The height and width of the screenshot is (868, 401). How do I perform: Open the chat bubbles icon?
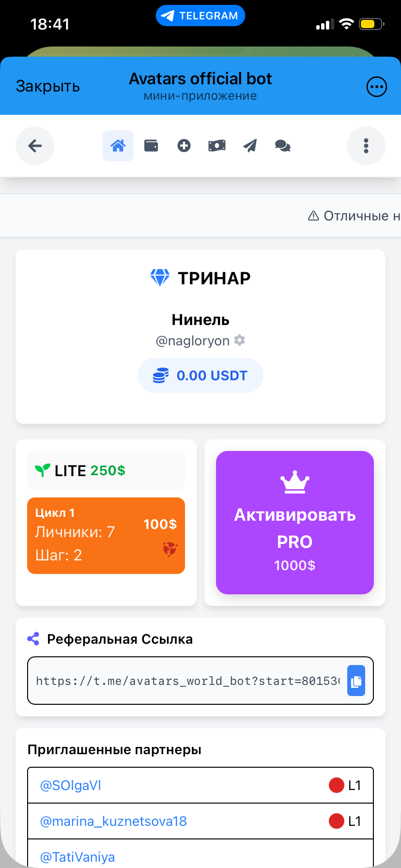283,146
